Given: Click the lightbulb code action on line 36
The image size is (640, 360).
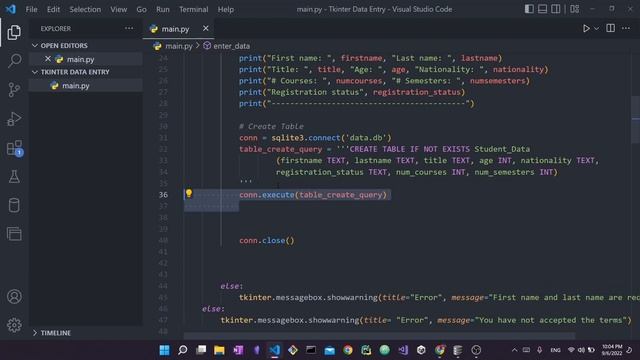Looking at the screenshot, I should pos(189,193).
